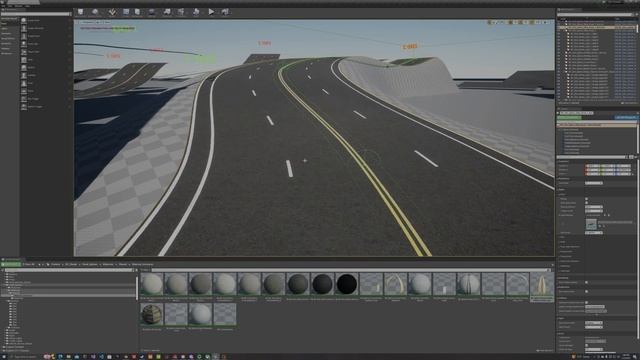The height and width of the screenshot is (360, 640).
Task: Click Content root breadcrumb in Content Browser path
Action: [56, 264]
